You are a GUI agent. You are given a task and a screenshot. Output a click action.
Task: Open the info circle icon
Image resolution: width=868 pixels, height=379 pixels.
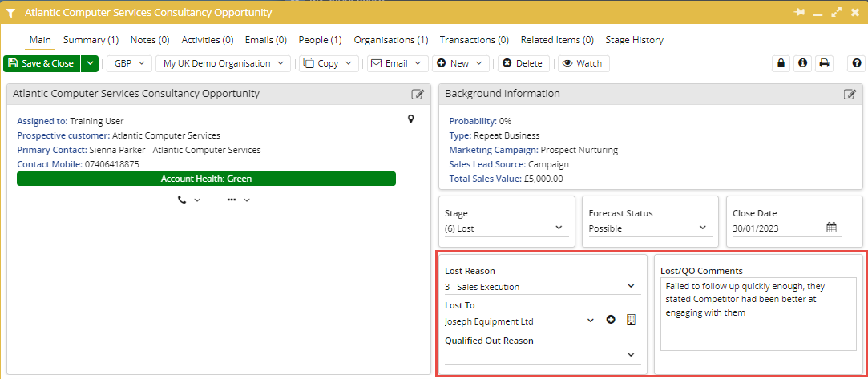point(802,63)
